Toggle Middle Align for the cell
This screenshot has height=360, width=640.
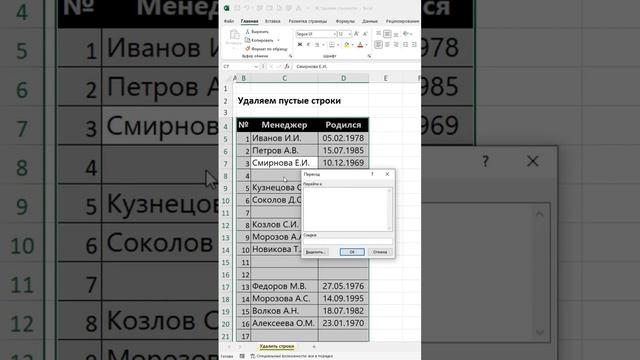[387, 34]
